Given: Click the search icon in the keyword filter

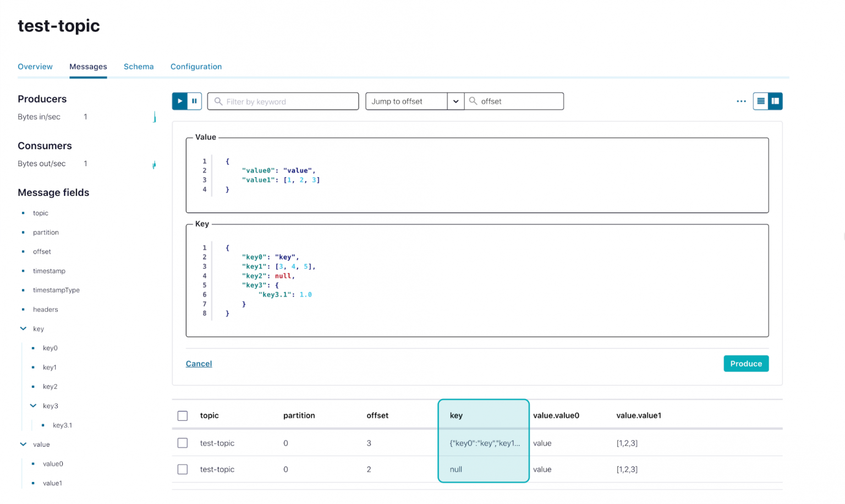Looking at the screenshot, I should (x=218, y=101).
